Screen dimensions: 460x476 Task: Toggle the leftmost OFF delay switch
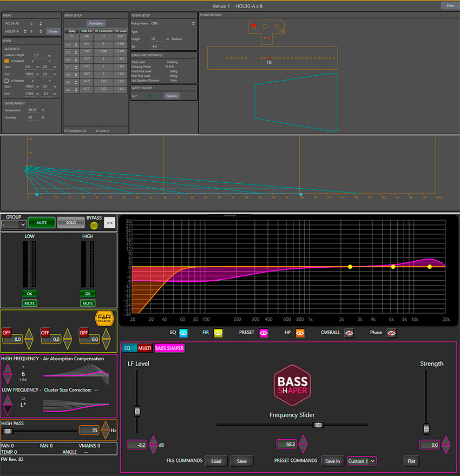pos(6,333)
